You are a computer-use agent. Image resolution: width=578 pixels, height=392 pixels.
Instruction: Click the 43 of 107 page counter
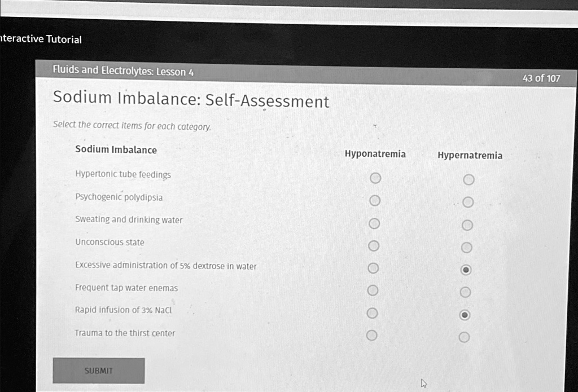[x=541, y=78]
